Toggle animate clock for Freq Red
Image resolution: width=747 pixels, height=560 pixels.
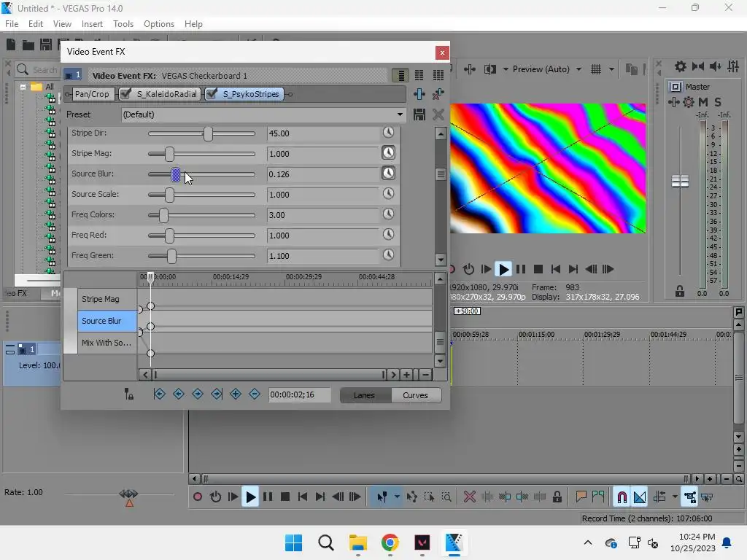point(389,235)
